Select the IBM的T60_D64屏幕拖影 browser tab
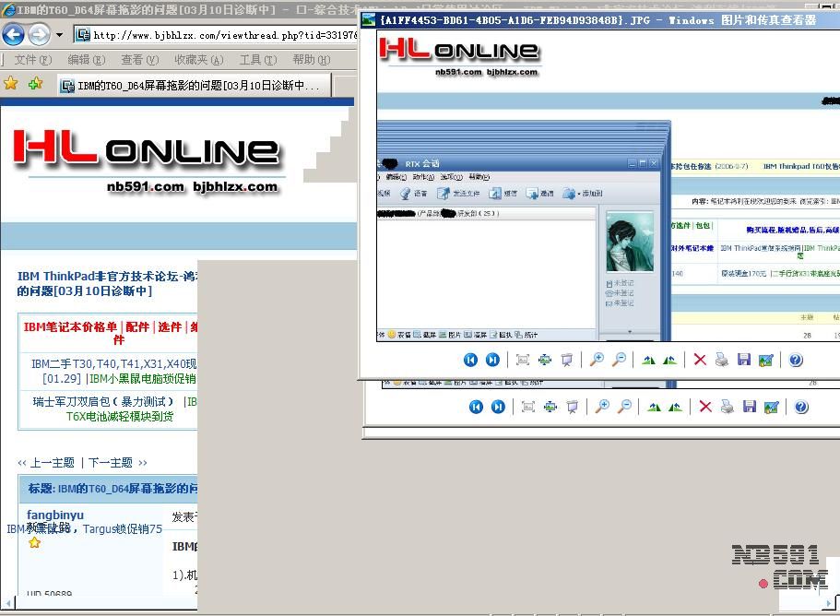 [195, 85]
